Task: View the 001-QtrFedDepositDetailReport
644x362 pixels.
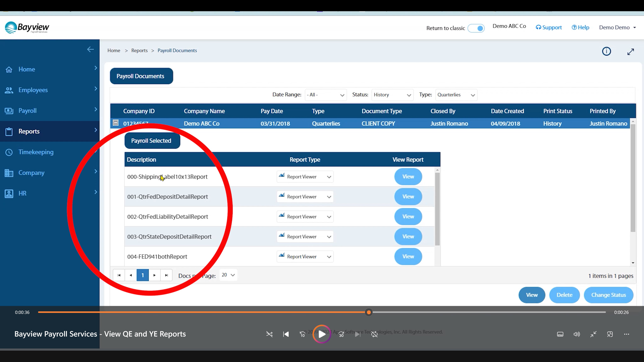Action: pos(408,197)
